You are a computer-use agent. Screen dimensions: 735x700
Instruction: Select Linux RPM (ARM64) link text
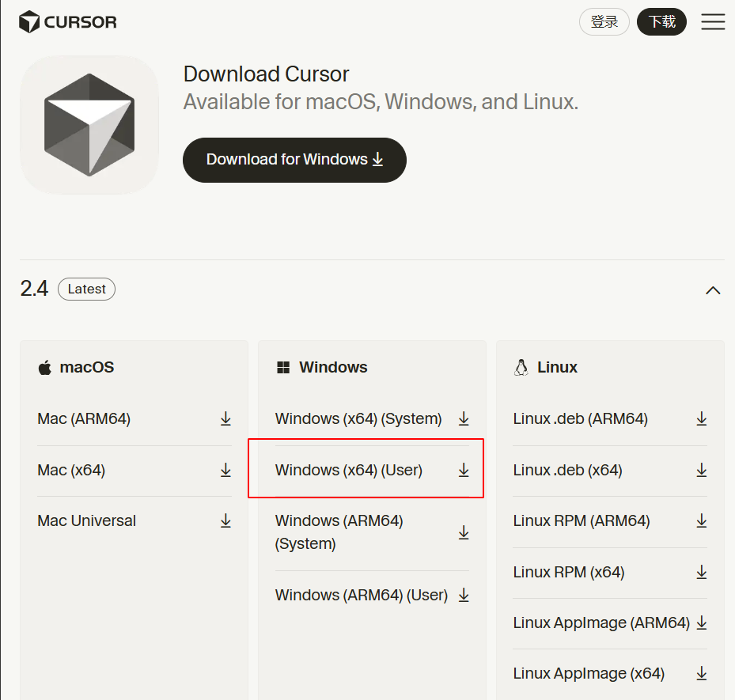582,520
